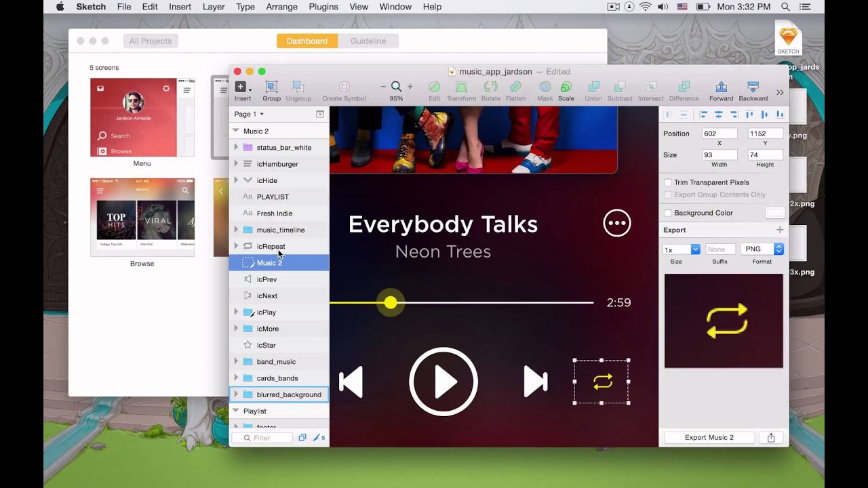Click the three-dots more icon on canvas

coord(617,223)
